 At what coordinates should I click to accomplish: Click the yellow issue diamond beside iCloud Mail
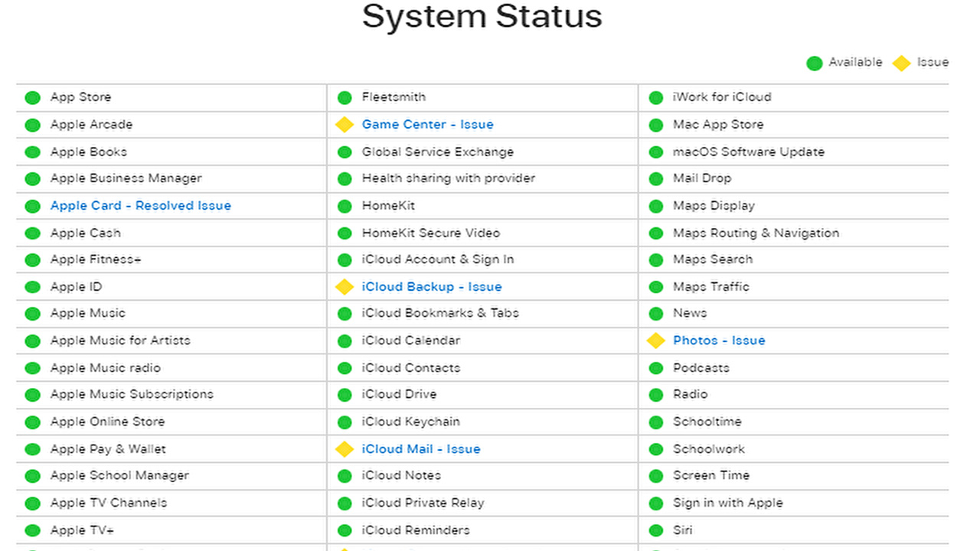tap(345, 449)
